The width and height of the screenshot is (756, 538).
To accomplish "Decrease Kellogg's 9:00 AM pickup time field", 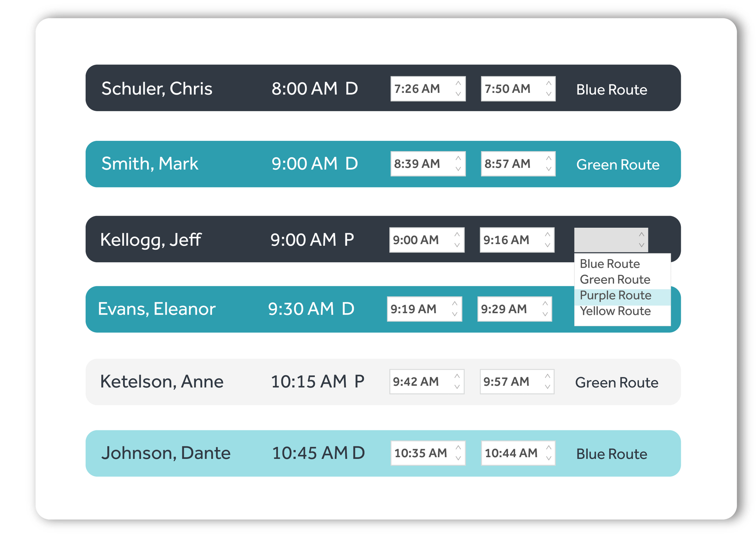I will click(x=457, y=245).
